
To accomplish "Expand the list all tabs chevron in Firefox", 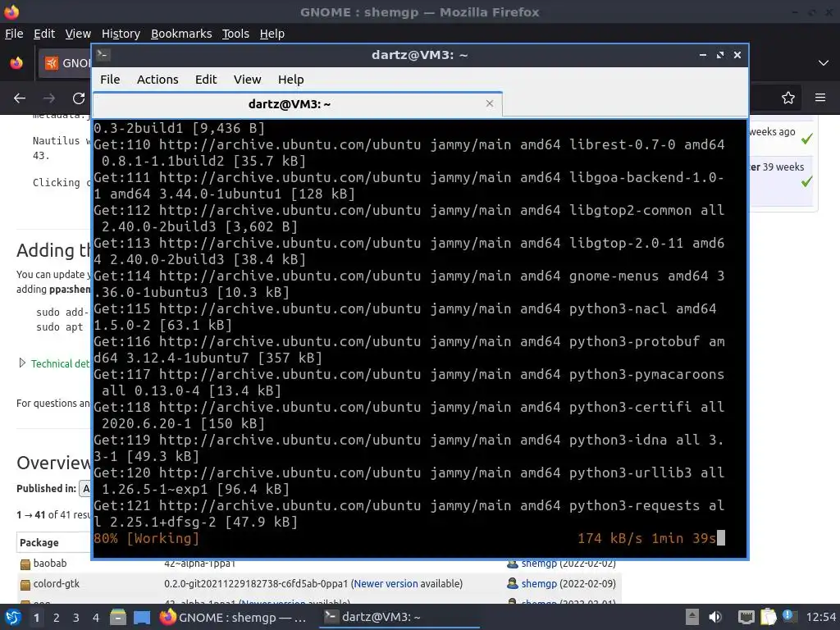I will point(824,62).
